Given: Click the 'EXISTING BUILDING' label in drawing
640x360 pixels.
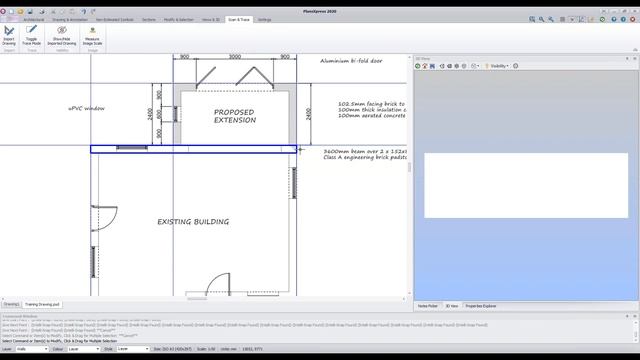Looking at the screenshot, I should 193,222.
